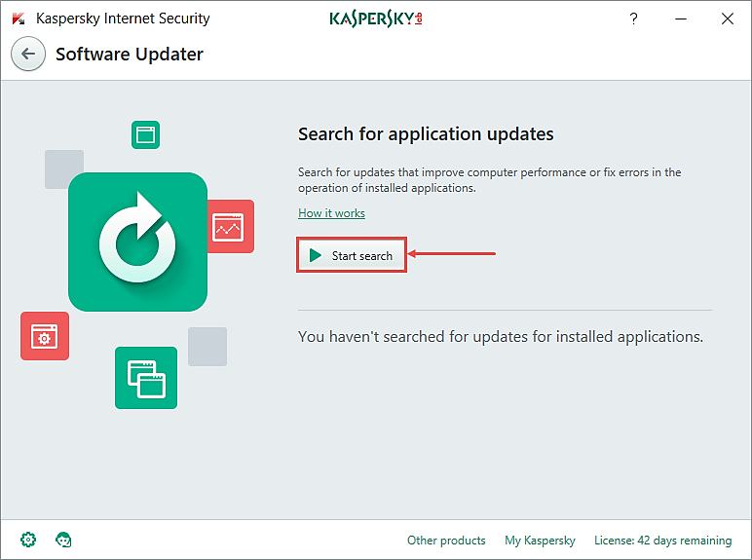
Task: Click the Start search button
Action: (352, 255)
